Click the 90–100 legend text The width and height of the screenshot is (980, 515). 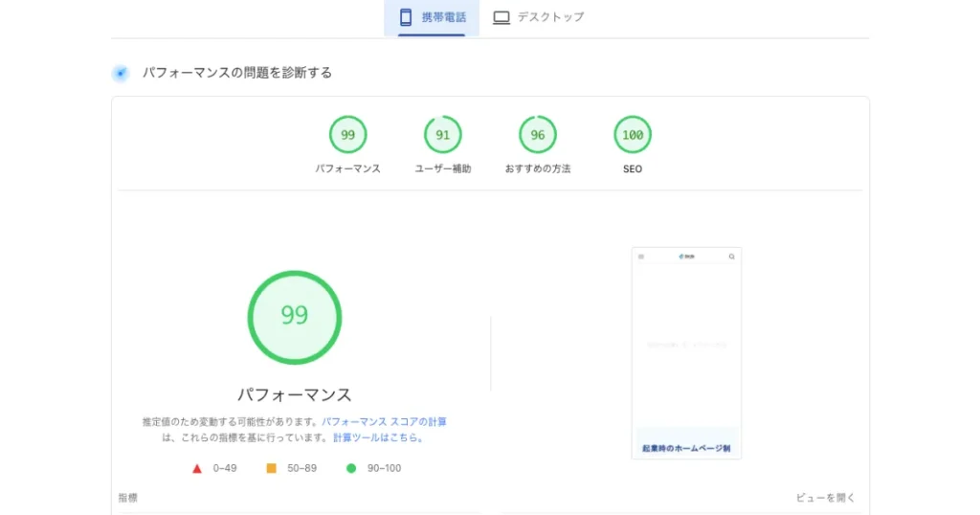pos(384,468)
